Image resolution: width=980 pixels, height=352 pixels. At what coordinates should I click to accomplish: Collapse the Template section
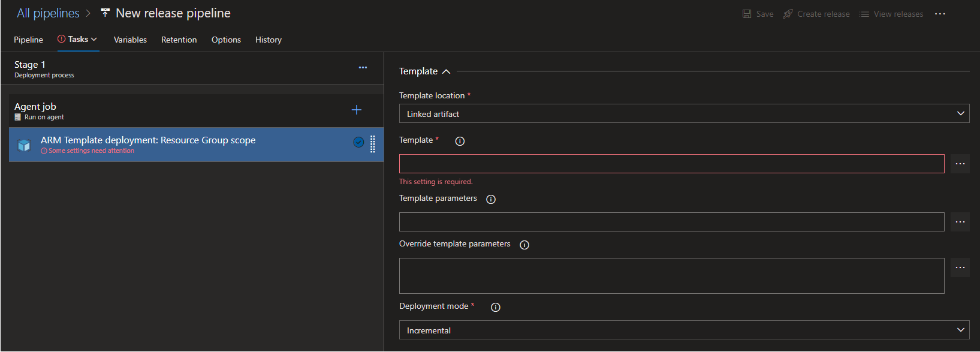point(446,71)
